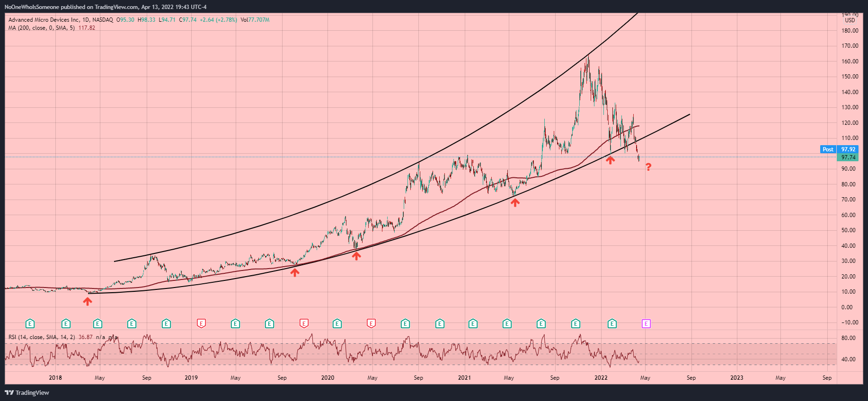Click the TradingView logo
Viewport: 868px width, 401px height.
tap(27, 392)
